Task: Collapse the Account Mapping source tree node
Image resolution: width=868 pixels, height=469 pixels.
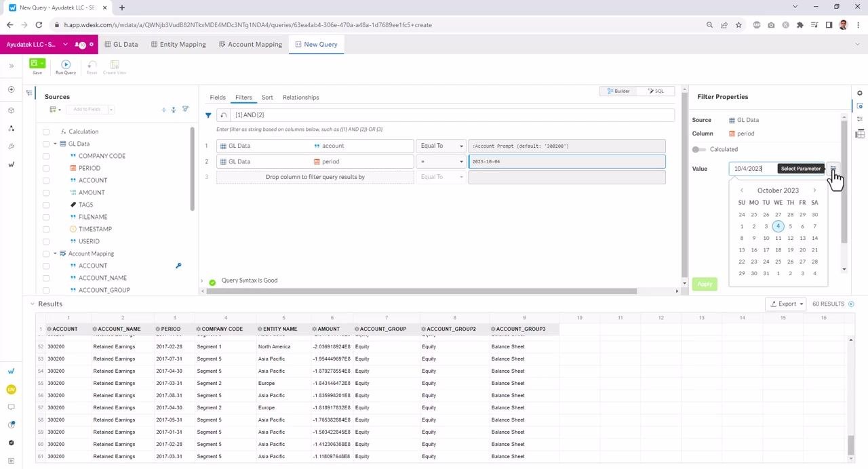Action: tap(55, 253)
